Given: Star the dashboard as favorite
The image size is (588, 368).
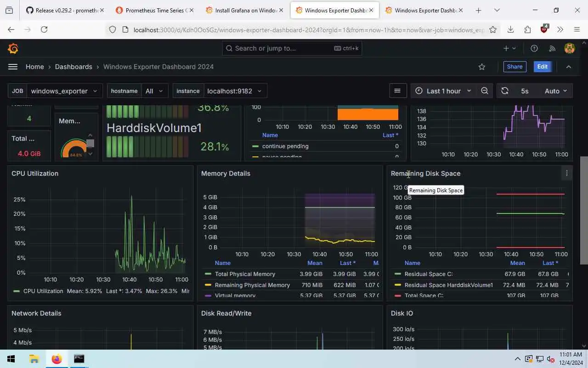Looking at the screenshot, I should [482, 67].
